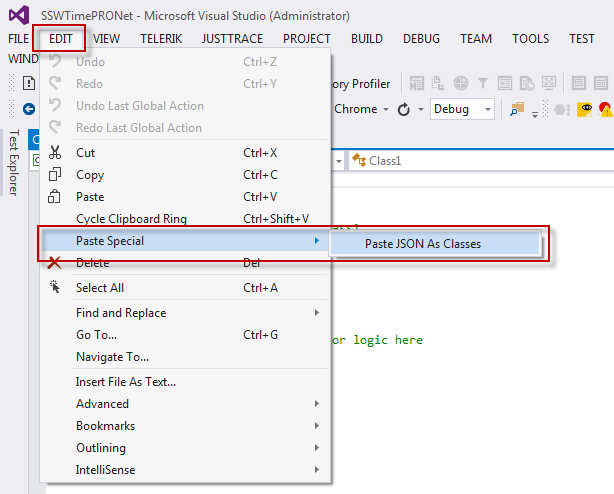Screen dimensions: 614x494
Task: Open the Chrome browser dropdown arrow
Action: 387,109
